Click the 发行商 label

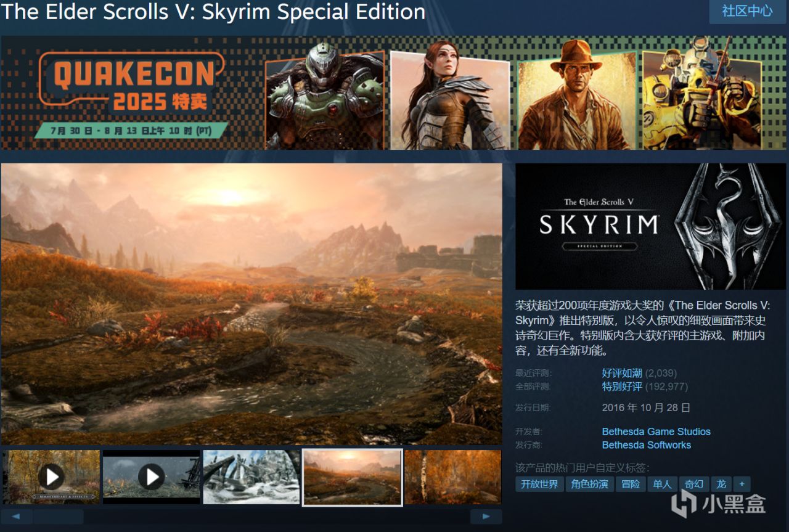point(529,445)
